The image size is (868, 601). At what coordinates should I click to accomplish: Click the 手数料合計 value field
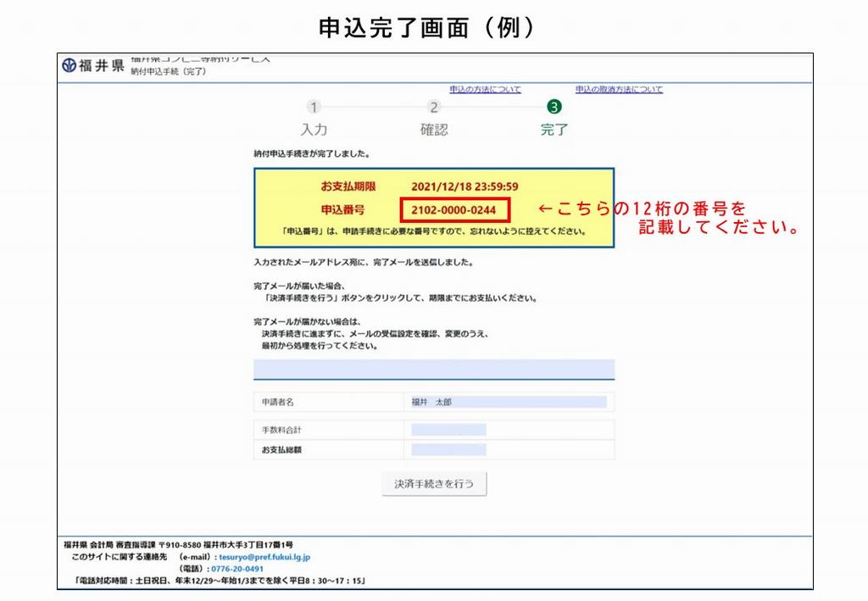pos(448,430)
